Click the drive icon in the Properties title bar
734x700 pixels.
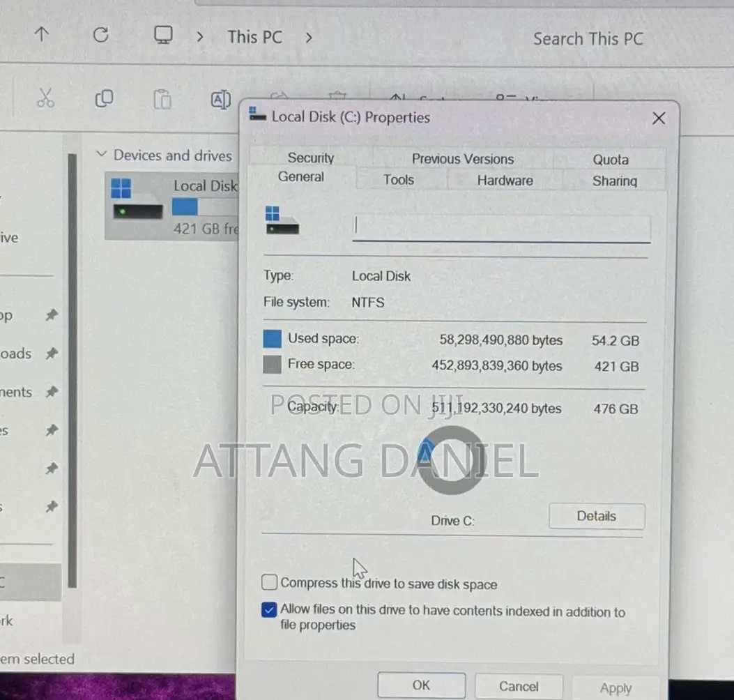coord(257,114)
